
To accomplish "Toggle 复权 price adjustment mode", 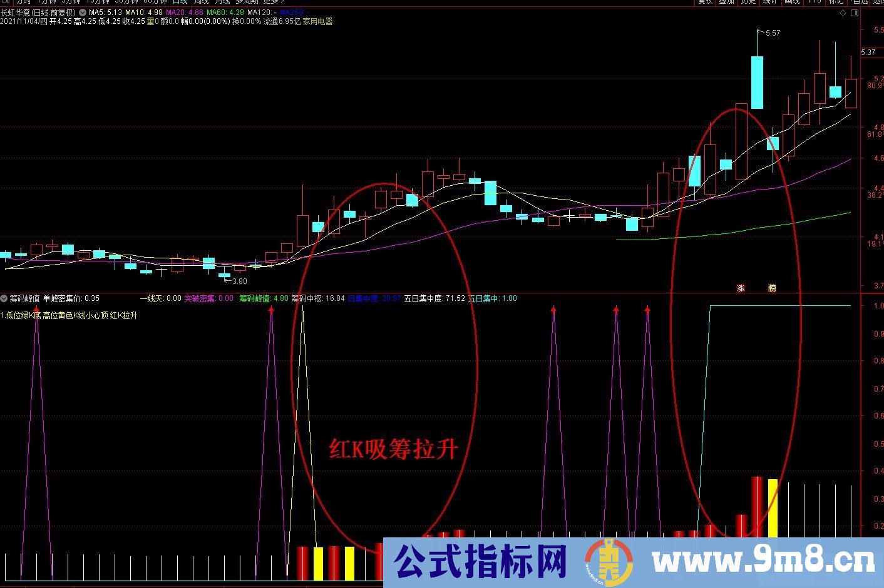I will click(x=706, y=3).
